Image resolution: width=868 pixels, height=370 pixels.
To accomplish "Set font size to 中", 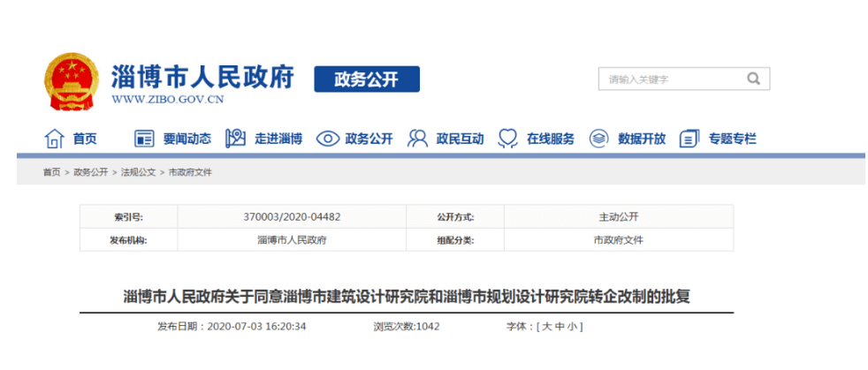I will (x=560, y=327).
